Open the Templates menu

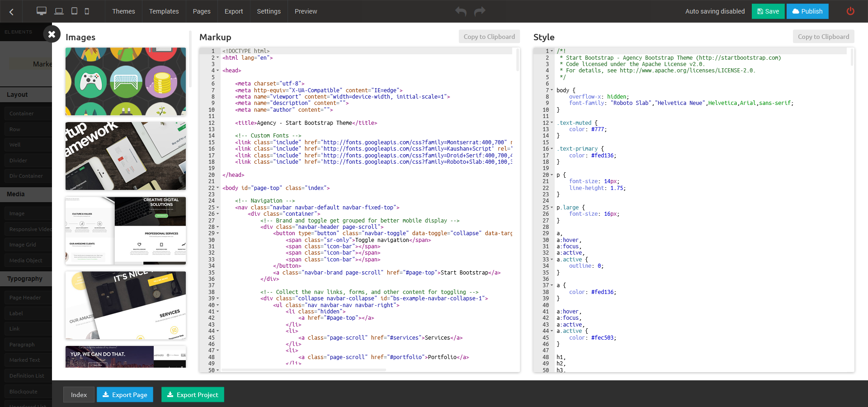(x=164, y=11)
